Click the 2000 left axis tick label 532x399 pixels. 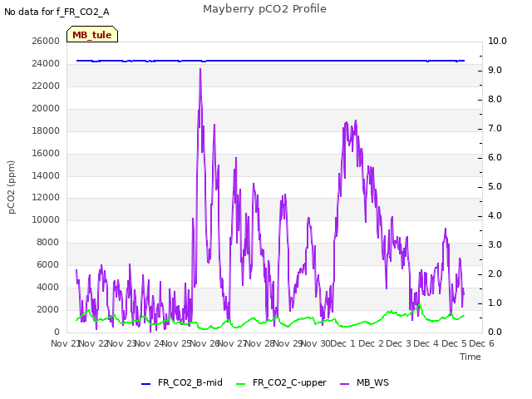click(x=48, y=309)
